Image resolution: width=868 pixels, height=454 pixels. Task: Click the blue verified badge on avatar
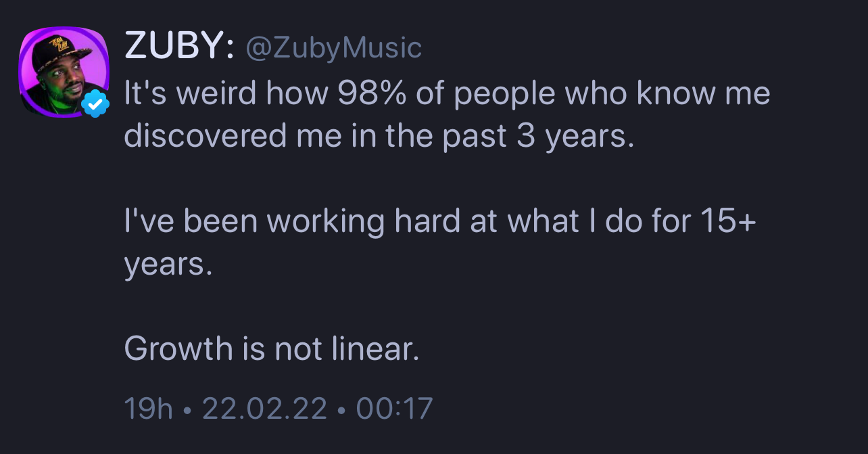pos(95,104)
